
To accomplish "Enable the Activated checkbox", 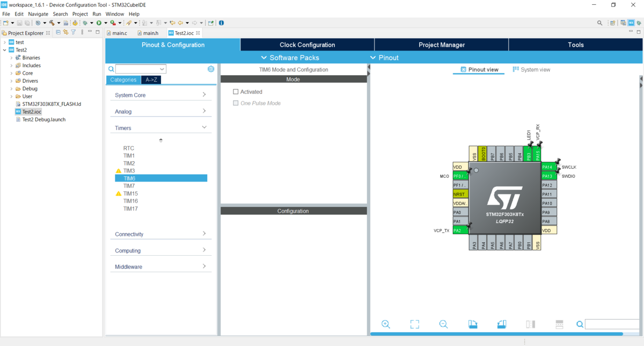I will [236, 92].
